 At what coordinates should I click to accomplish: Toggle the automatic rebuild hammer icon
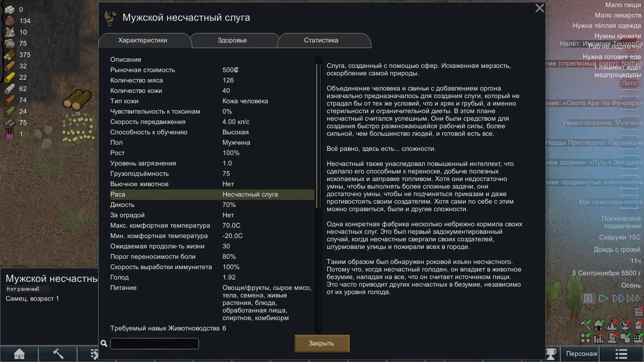(x=586, y=324)
